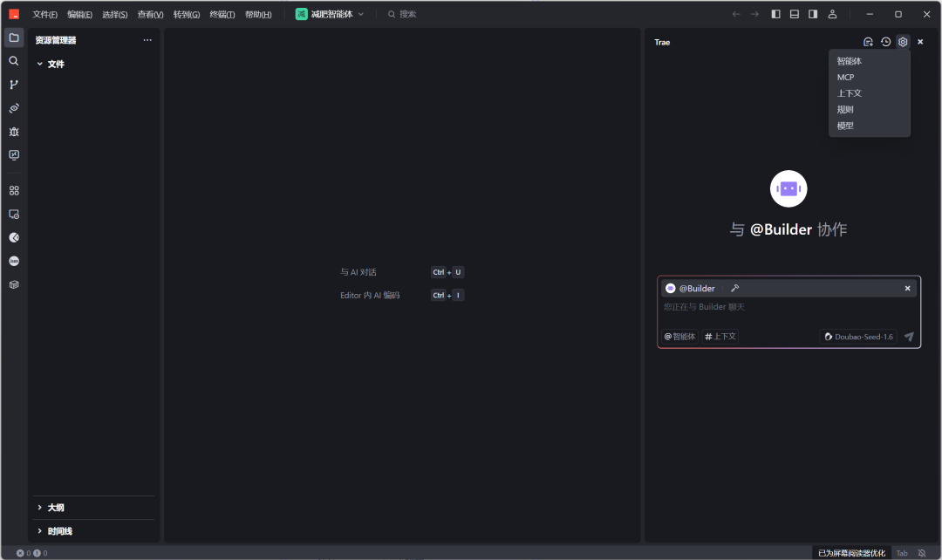This screenshot has width=942, height=560.
Task: Open chat history clock icon
Action: tap(885, 42)
